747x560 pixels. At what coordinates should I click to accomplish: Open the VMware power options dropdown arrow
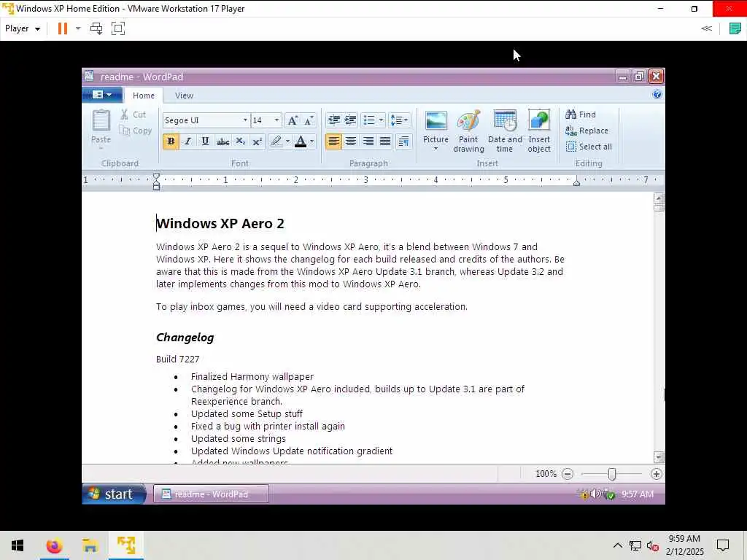(x=78, y=28)
